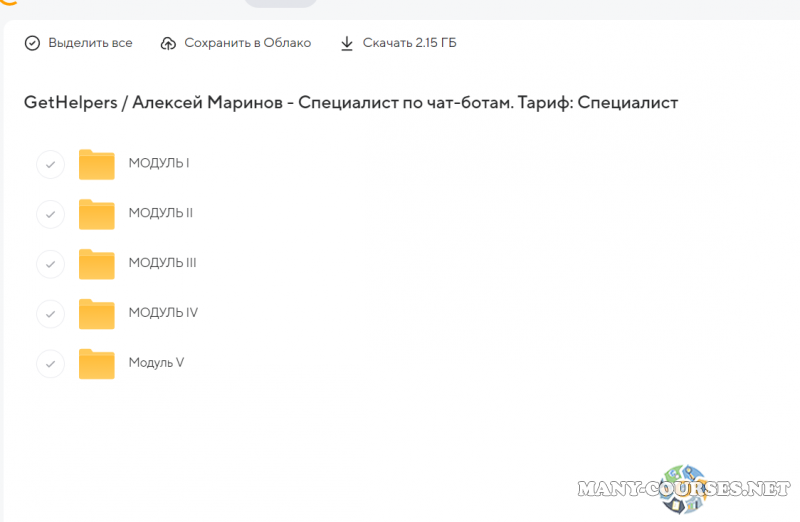Open the МОДУЛЬ III folder icon

click(97, 264)
